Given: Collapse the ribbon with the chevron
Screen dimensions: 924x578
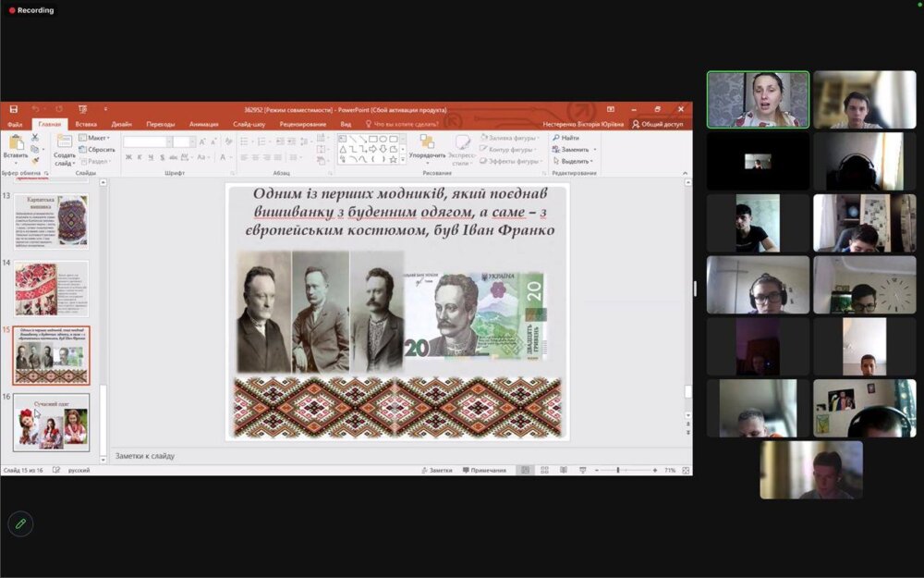Looking at the screenshot, I should click(x=685, y=173).
